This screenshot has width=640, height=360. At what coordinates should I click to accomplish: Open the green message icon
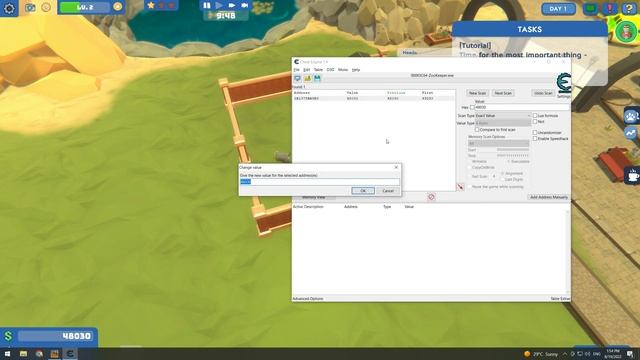(590, 8)
